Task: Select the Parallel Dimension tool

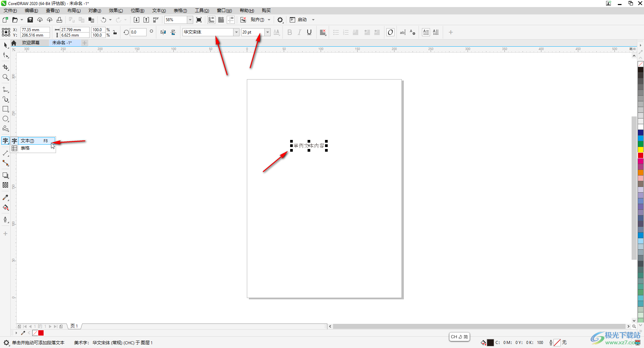Action: pyautogui.click(x=5, y=153)
